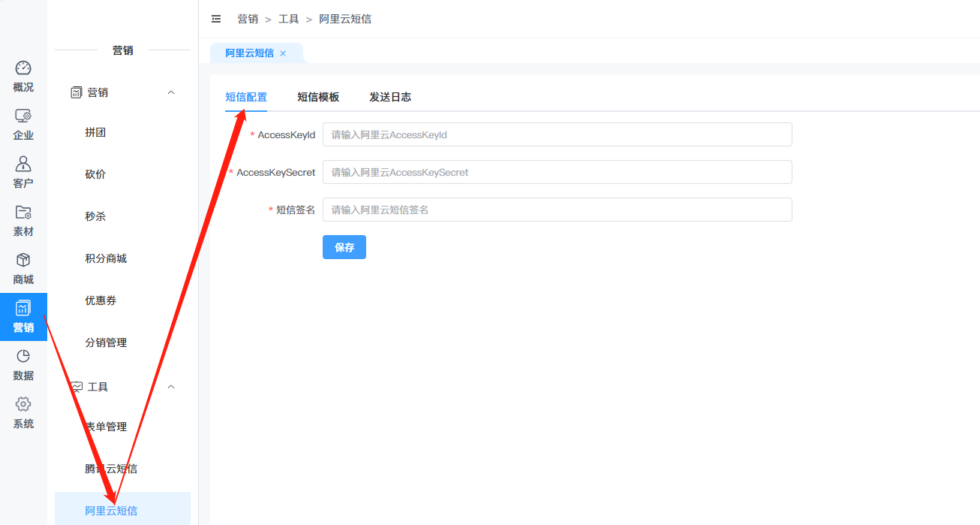This screenshot has height=525, width=980.
Task: Open 分销管理 menu item
Action: (106, 342)
